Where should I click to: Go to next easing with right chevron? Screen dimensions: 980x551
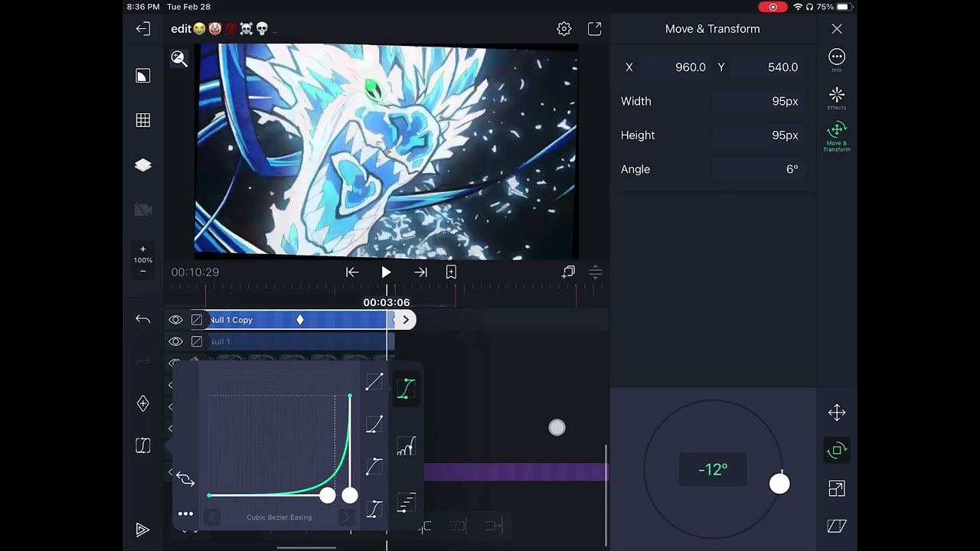(346, 517)
